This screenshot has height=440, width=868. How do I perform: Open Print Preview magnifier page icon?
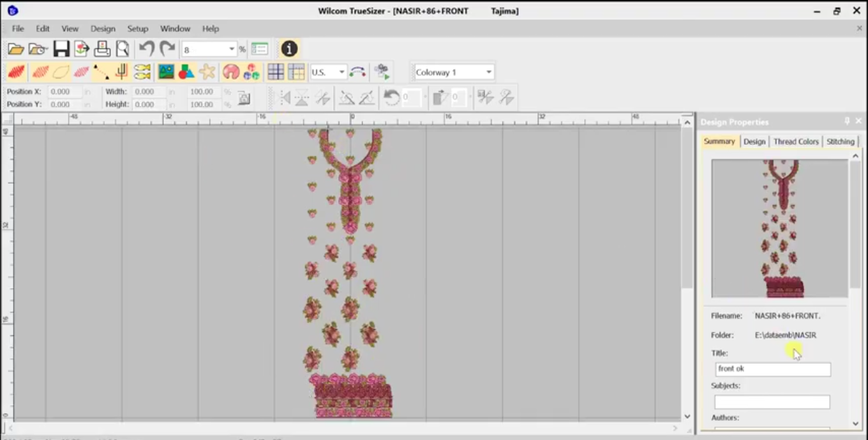pyautogui.click(x=122, y=49)
